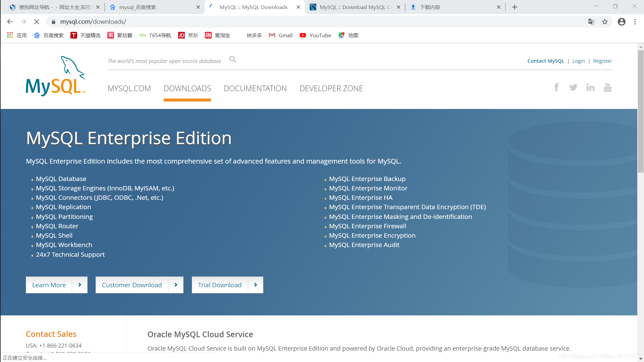Image resolution: width=644 pixels, height=362 pixels.
Task: Click the Login link
Action: tap(579, 61)
